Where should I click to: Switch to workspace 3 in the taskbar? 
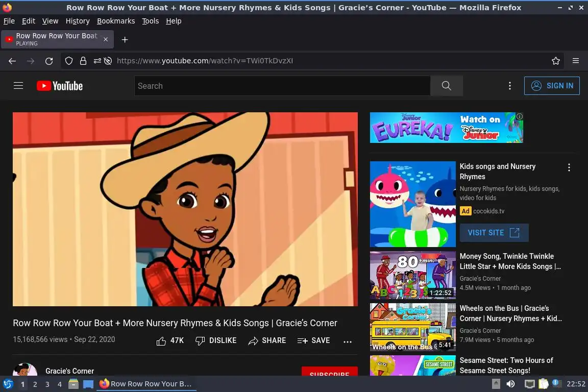(x=47, y=384)
